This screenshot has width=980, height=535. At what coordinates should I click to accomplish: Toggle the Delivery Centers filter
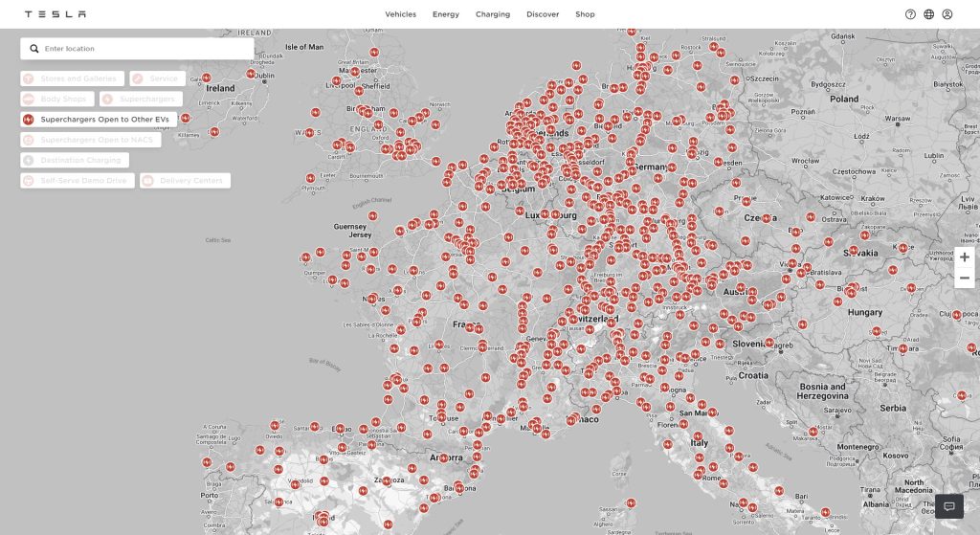point(185,180)
